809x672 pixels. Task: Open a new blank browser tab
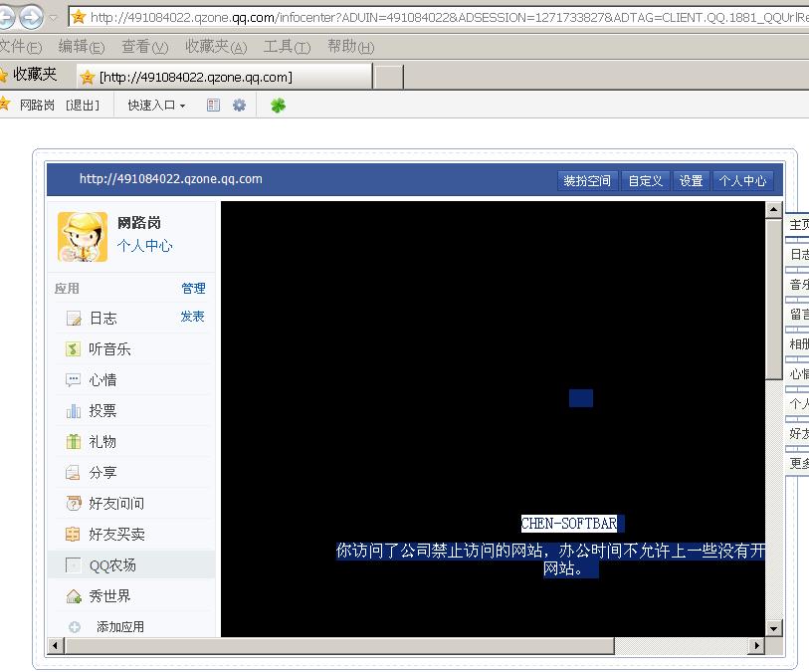388,78
